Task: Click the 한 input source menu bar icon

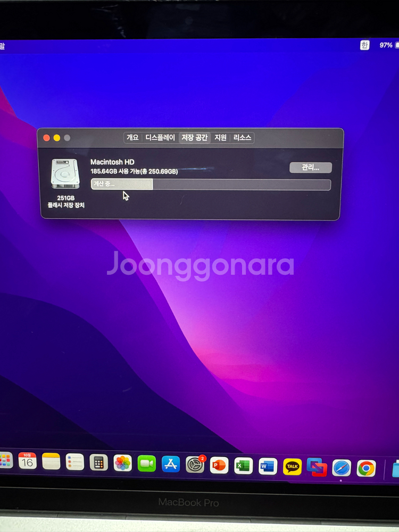Action: click(364, 45)
